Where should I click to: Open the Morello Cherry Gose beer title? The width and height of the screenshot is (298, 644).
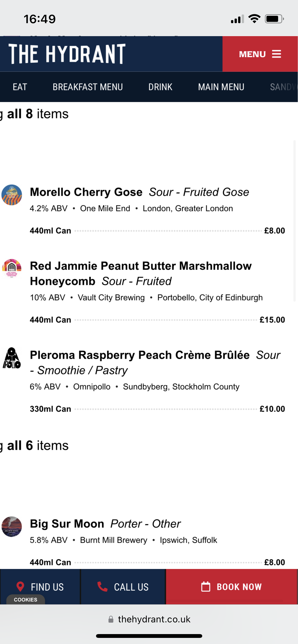(x=86, y=192)
